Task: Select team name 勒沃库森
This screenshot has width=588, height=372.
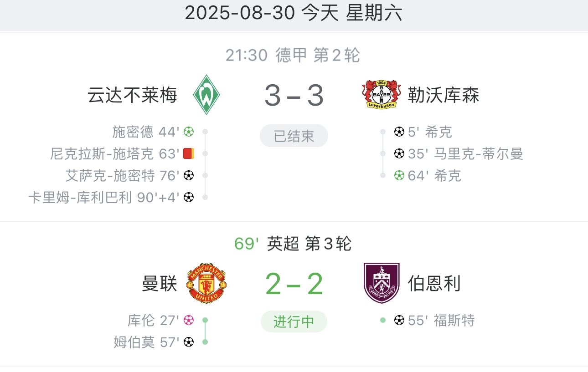Action: [443, 96]
